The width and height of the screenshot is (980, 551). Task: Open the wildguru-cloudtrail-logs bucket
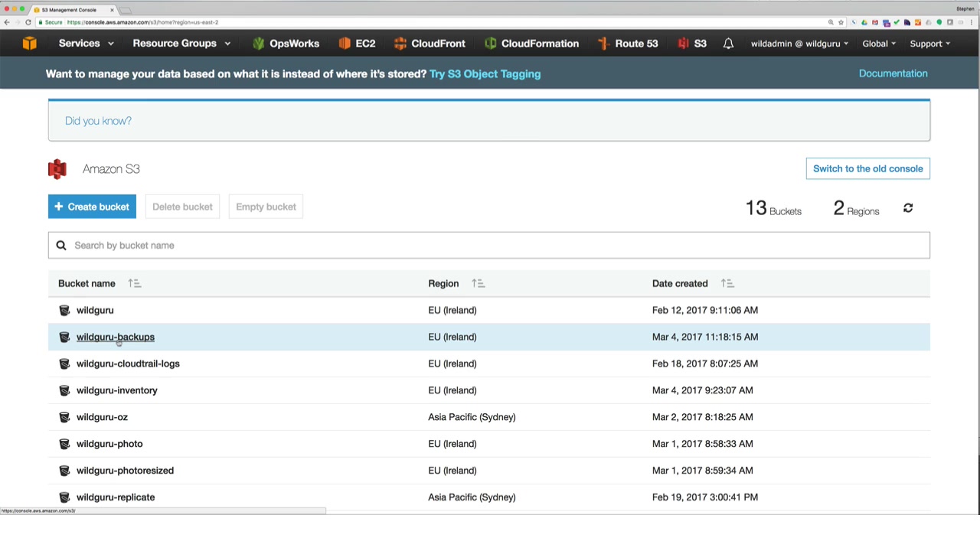point(128,364)
